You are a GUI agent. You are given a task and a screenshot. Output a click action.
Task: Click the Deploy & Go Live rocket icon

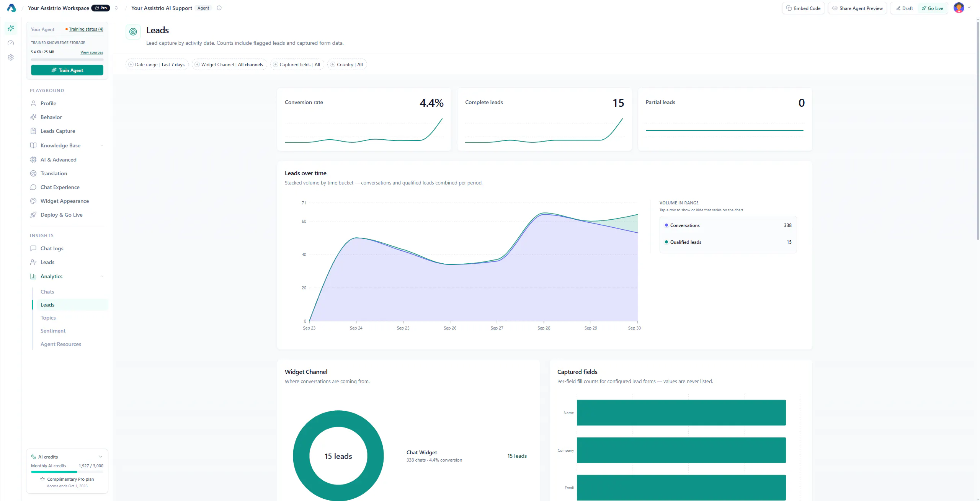tap(33, 215)
